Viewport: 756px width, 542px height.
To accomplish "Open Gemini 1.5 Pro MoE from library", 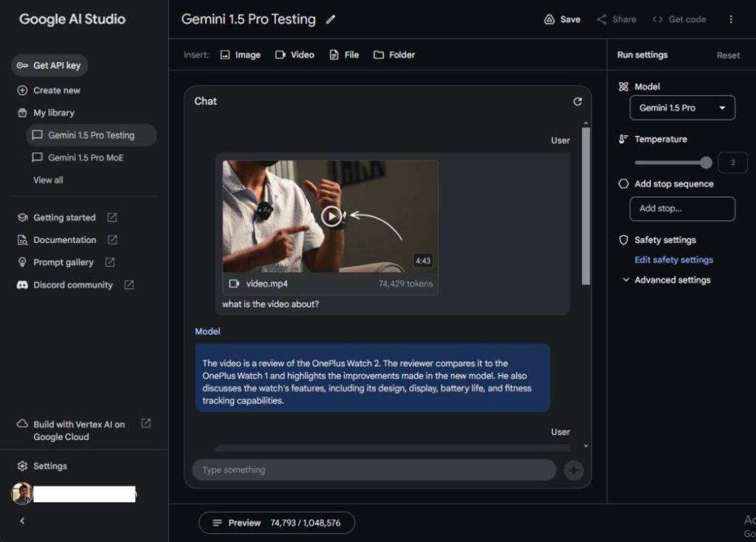I will point(86,157).
